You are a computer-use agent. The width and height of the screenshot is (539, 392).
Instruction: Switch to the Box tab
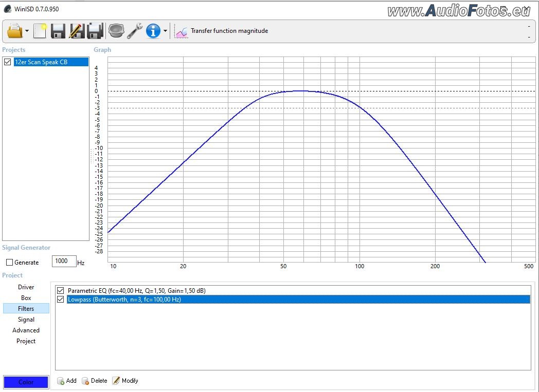point(26,298)
